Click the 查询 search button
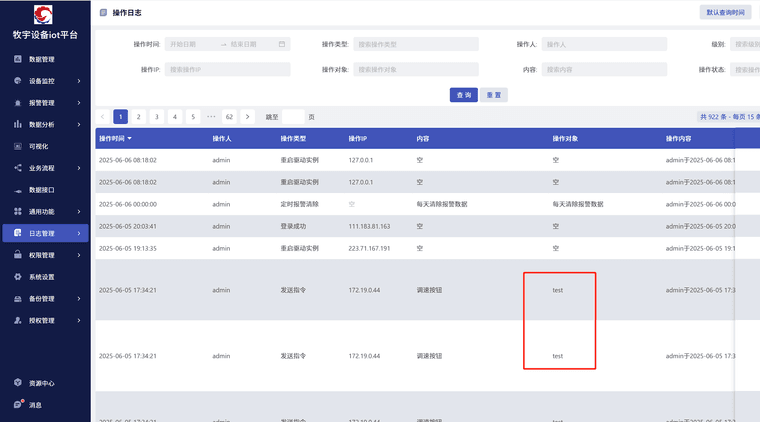760x422 pixels. click(464, 95)
